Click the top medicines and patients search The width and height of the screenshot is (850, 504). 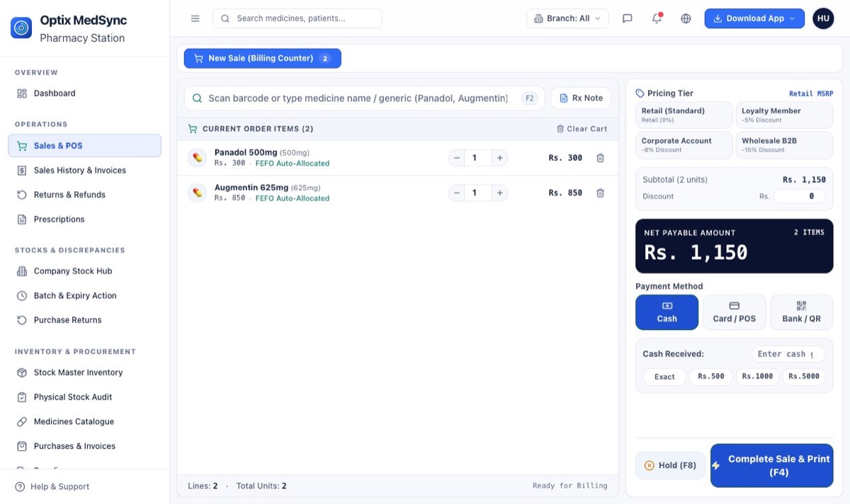[x=297, y=18]
